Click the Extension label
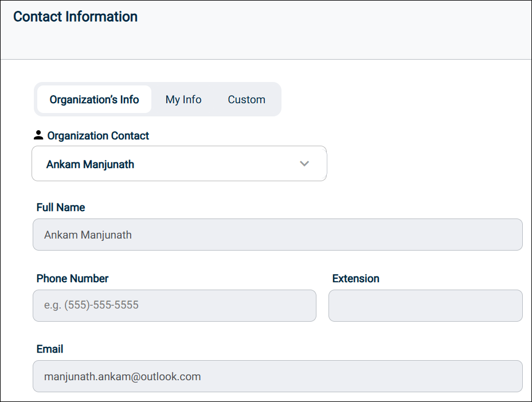This screenshot has height=402, width=532. 356,279
